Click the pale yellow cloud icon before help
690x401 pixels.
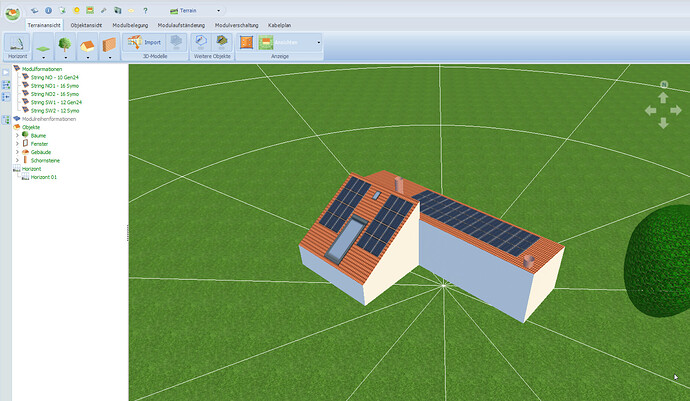click(131, 10)
